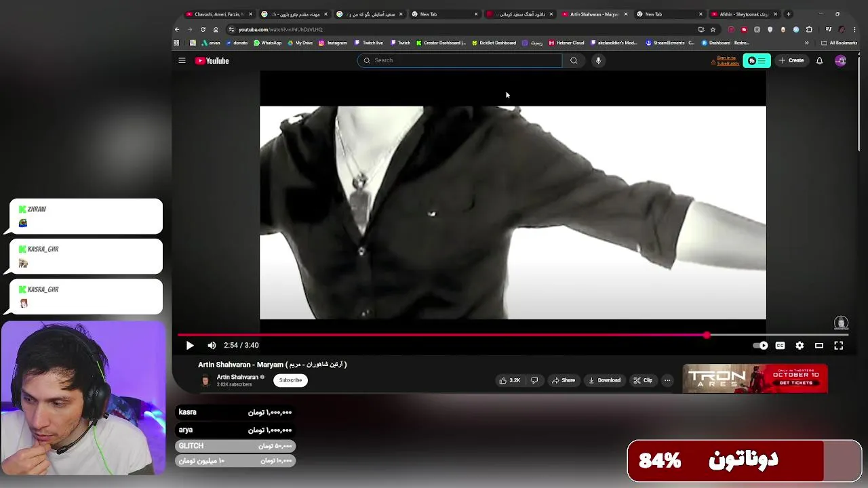The height and width of the screenshot is (488, 868).
Task: Seek the video using the red progress bar
Action: point(512,335)
